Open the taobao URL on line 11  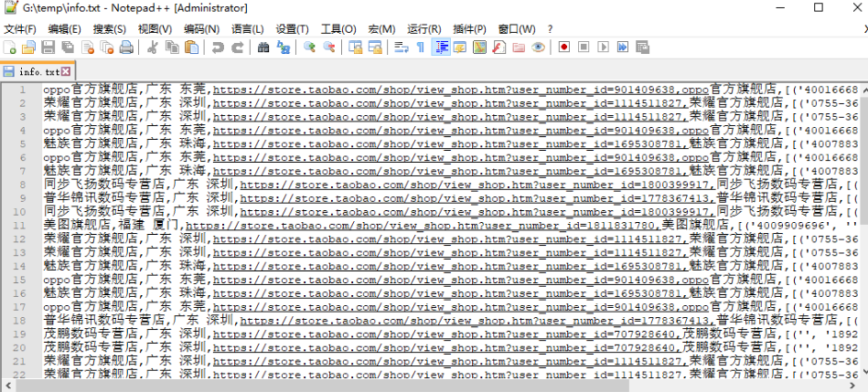coord(423,225)
